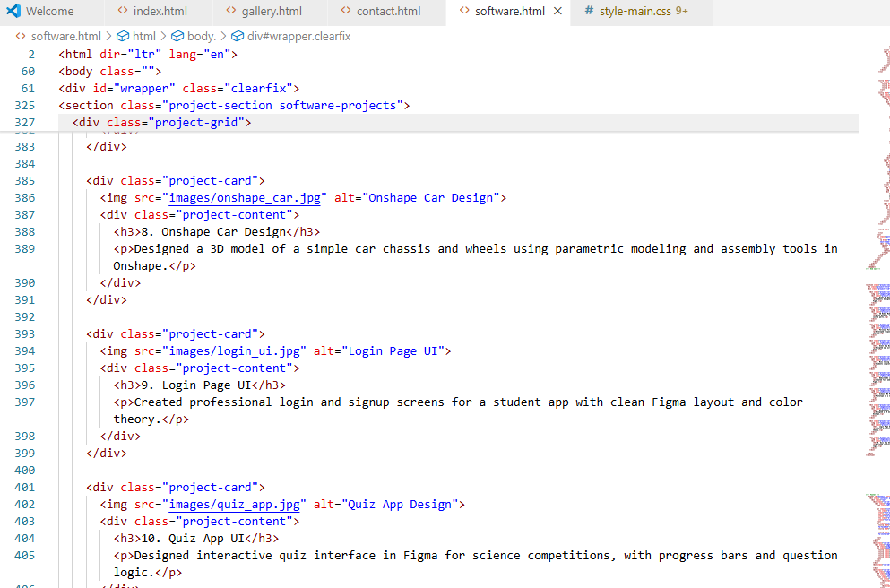Viewport: 890px width, 588px height.
Task: Click the images/login_ui.jpg source link
Action: point(234,350)
